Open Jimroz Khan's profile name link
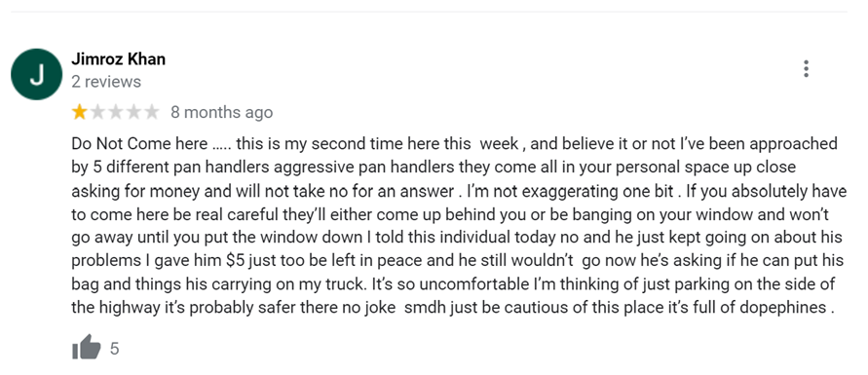 point(119,59)
